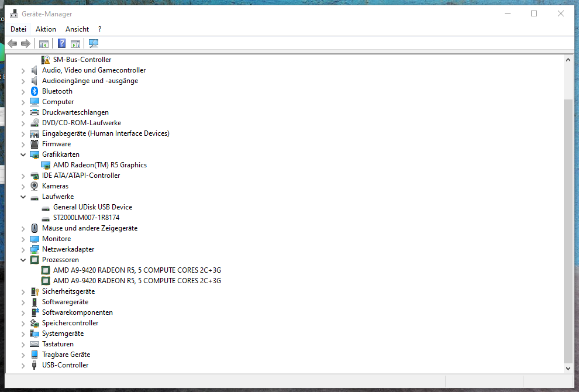
Task: Click the vertical scrollbar thumb
Action: [568, 231]
